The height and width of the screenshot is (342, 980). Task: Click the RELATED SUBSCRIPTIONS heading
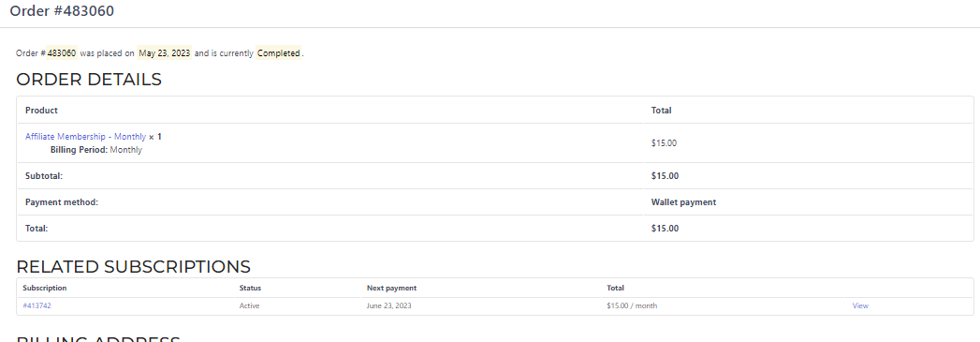pos(133,266)
